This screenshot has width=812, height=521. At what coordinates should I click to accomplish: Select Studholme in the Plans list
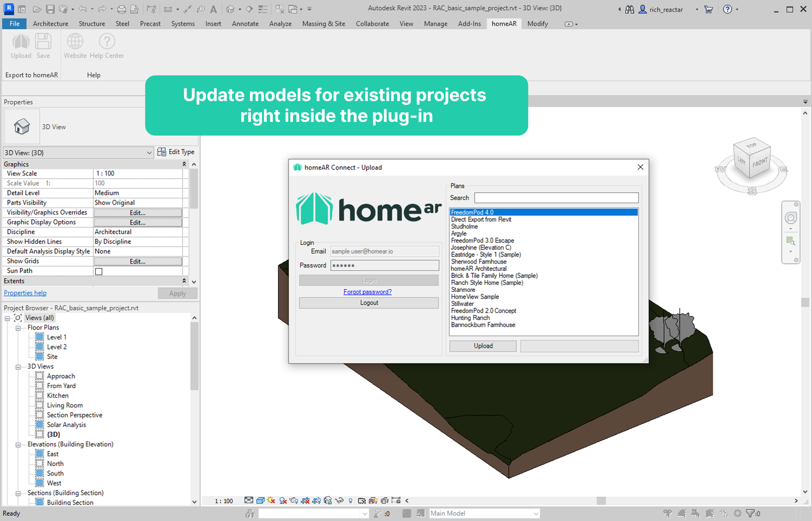(464, 227)
